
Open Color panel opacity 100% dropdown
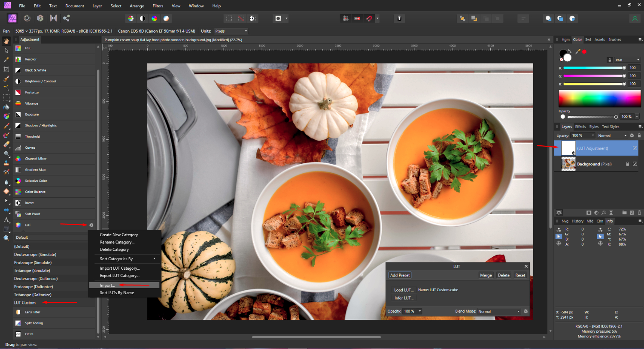630,117
